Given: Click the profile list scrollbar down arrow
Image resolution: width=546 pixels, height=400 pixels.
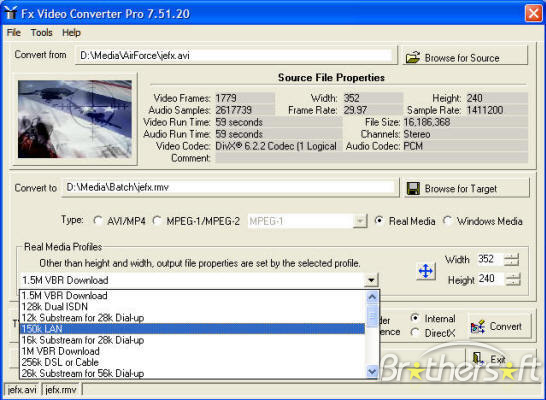Looking at the screenshot, I should 372,371.
